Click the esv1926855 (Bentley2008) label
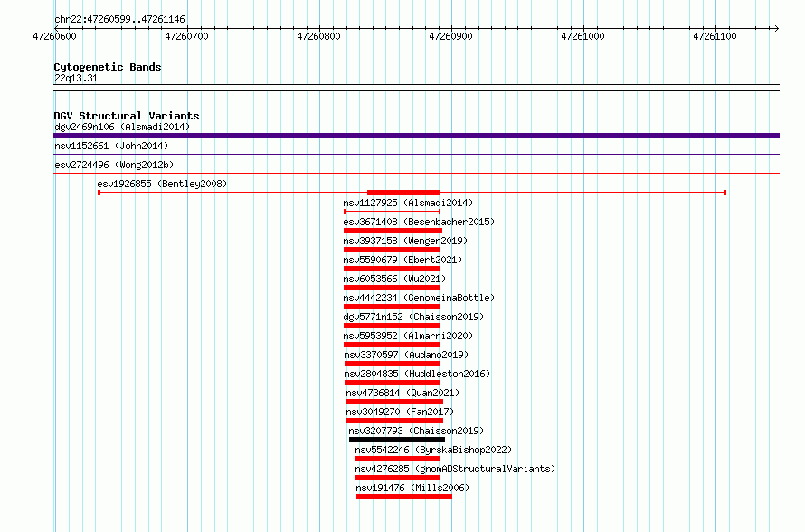 pyautogui.click(x=162, y=184)
